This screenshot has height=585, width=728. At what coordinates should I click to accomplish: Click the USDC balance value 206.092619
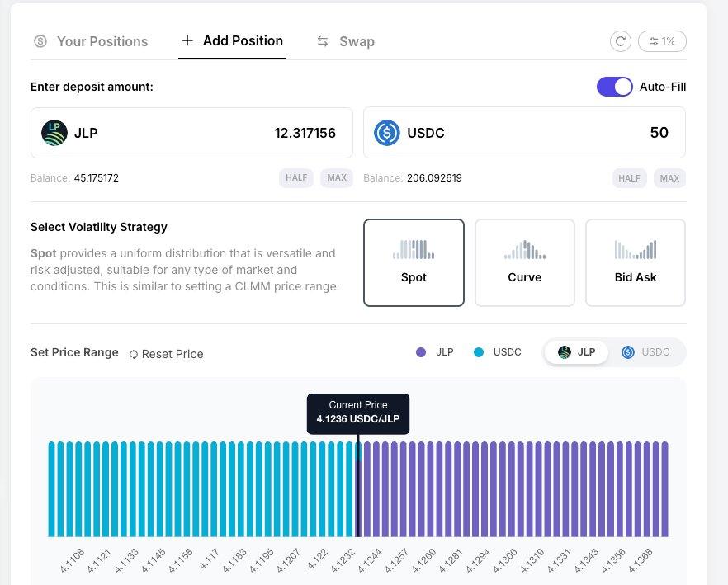pyautogui.click(x=434, y=178)
